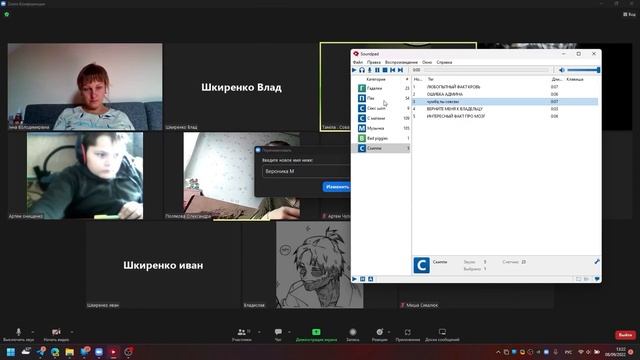Skip to next sound in Soundpad

click(x=400, y=70)
